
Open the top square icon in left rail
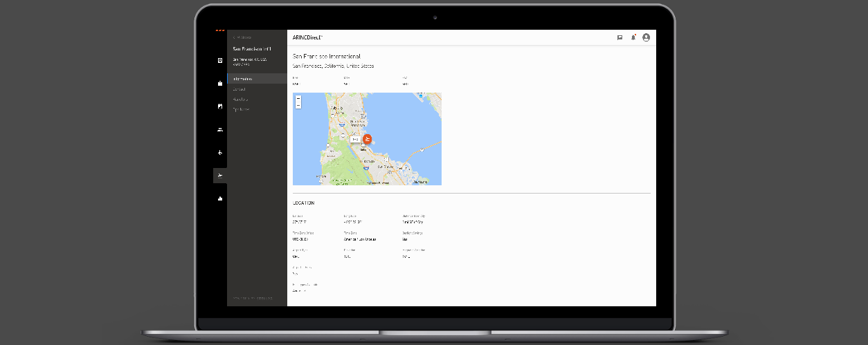coord(220,60)
